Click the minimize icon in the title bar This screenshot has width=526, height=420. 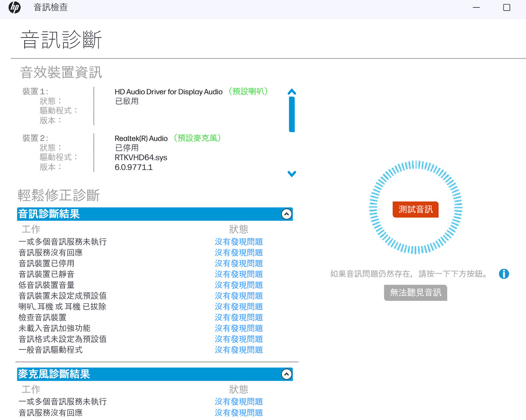[476, 7]
